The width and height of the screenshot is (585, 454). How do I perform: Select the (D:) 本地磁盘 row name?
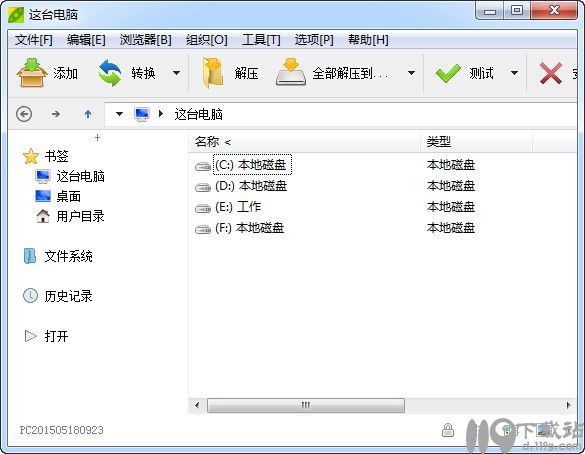pos(251,185)
